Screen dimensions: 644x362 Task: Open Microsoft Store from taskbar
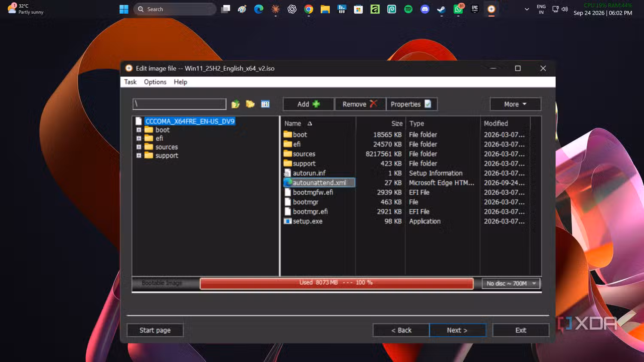(358, 9)
